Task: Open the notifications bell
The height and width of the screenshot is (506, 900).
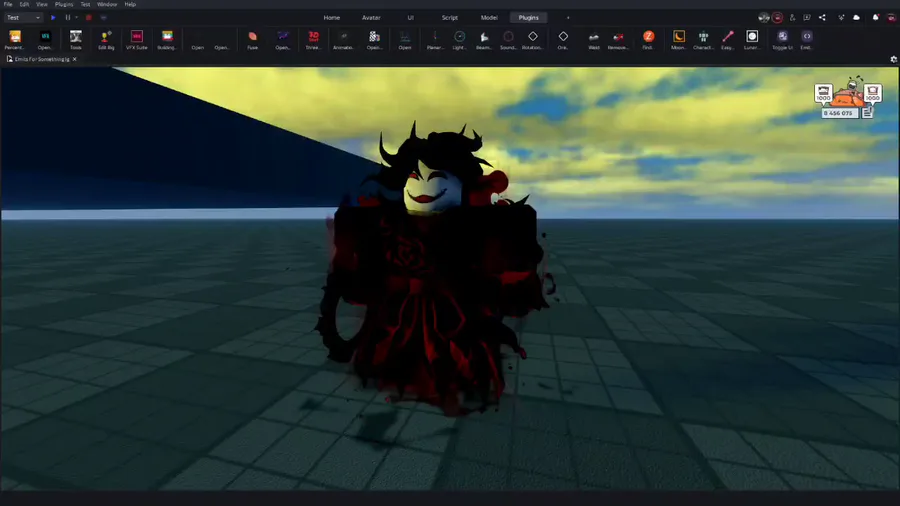Action: pyautogui.click(x=875, y=18)
